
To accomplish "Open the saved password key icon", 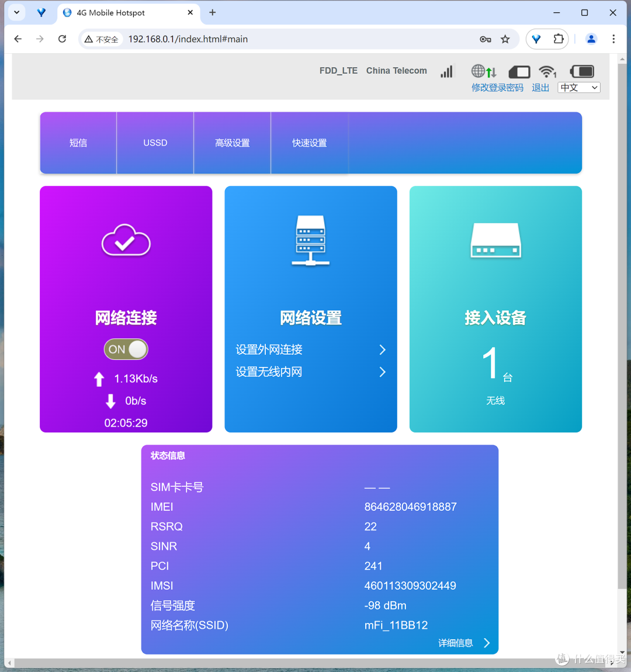I will 485,39.
